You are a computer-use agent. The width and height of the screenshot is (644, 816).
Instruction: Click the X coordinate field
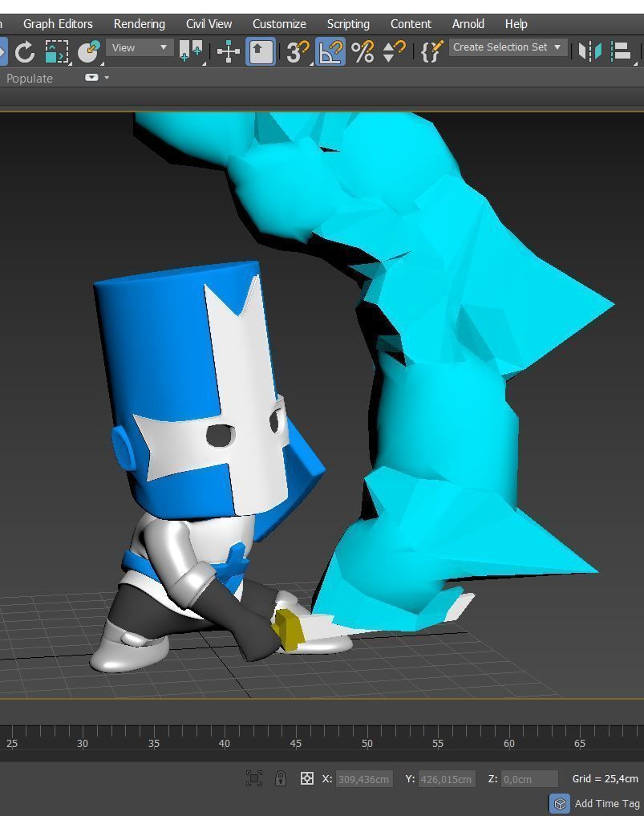pyautogui.click(x=364, y=779)
